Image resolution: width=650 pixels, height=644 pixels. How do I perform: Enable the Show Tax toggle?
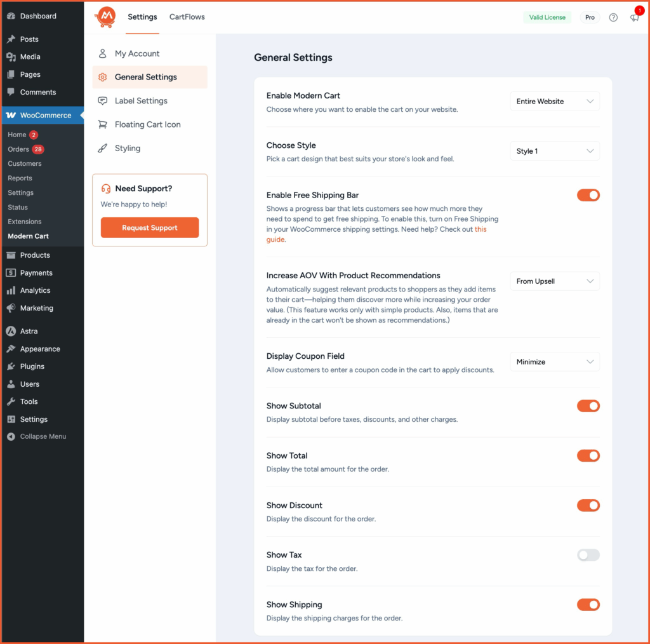point(588,555)
